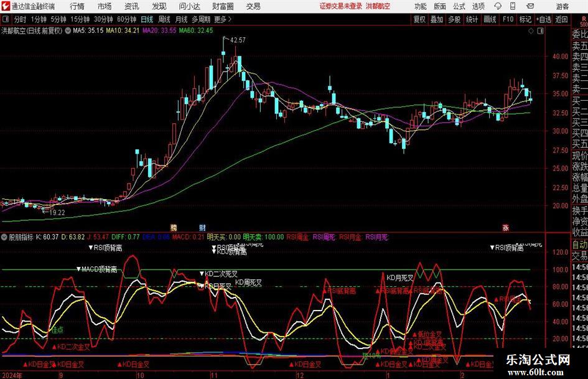Click the 财 marker icon on chart

coord(202,227)
